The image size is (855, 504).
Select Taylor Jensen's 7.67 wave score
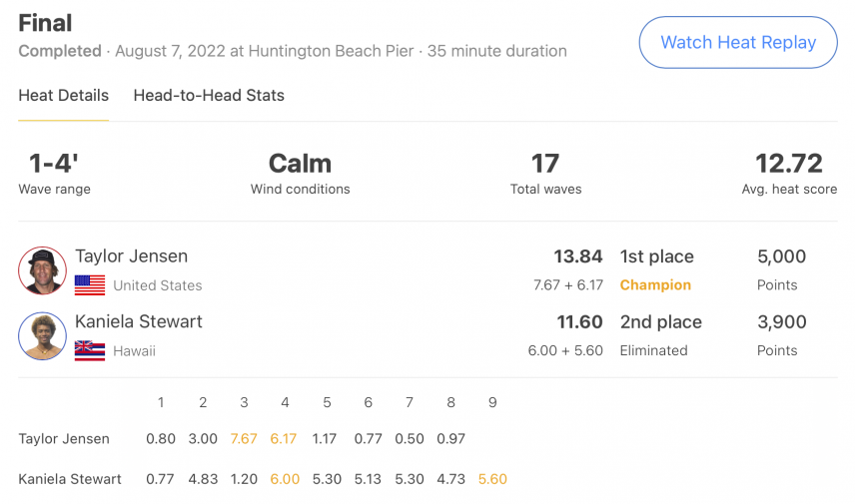pos(243,438)
